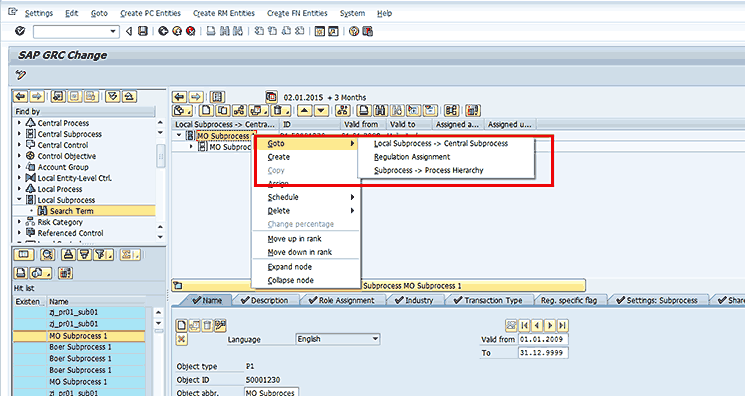Click the yellow Exit icon in the top toolbar
Screen dimensions: 745x396
point(177,31)
